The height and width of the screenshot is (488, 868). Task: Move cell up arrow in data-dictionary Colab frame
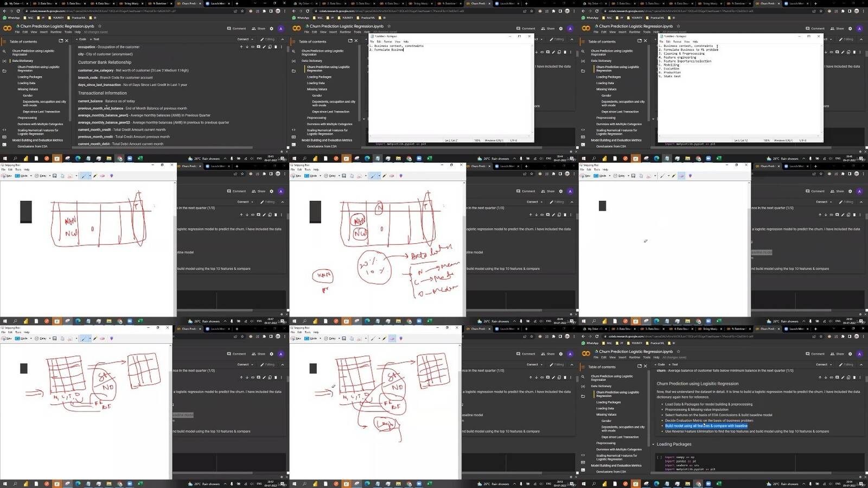click(241, 47)
